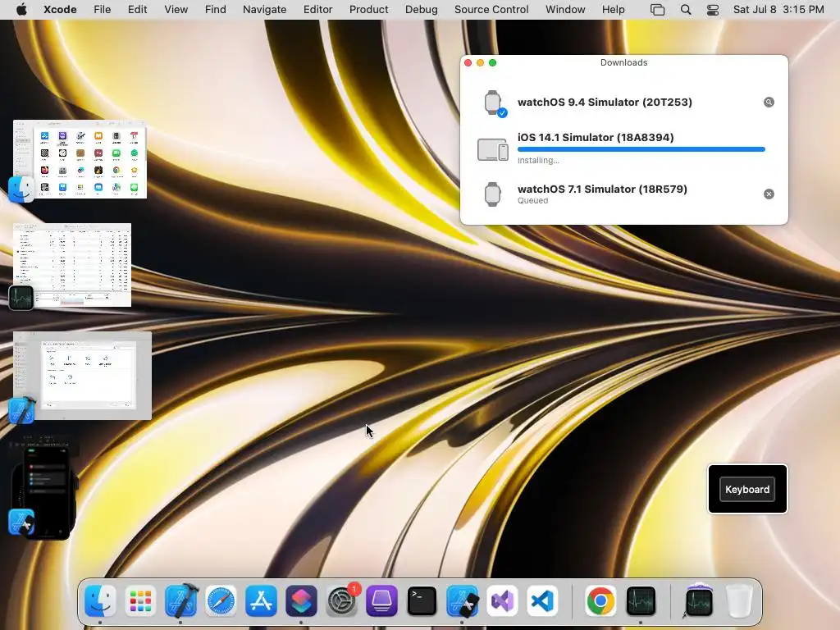
Task: Click the iOS 14.1 iPad and iPhone icon
Action: coord(493,149)
